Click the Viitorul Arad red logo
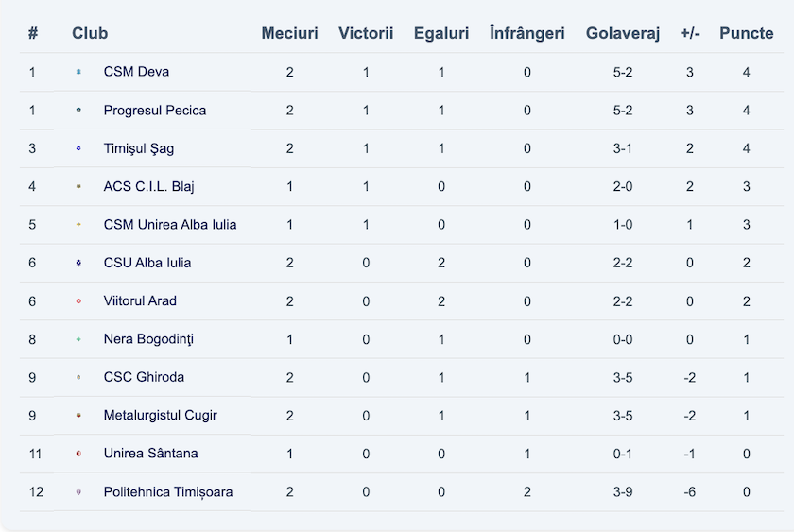This screenshot has width=794, height=532. (78, 301)
